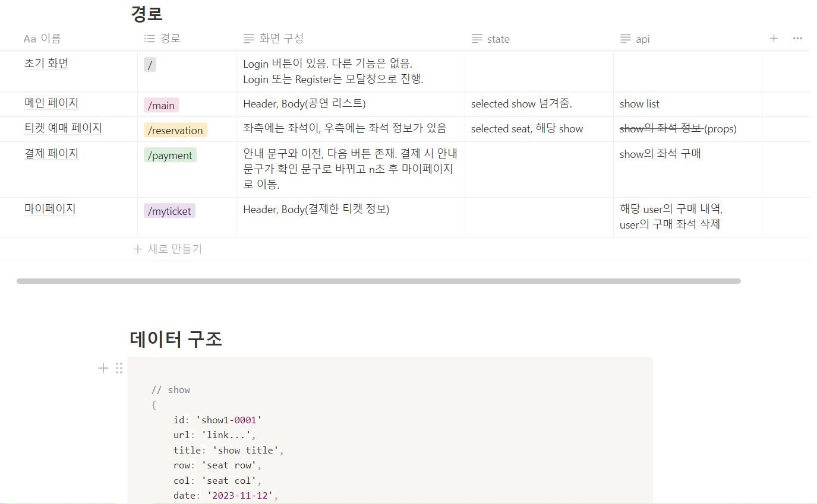
Task: Open the '마이페이지' row page
Action: (50, 209)
